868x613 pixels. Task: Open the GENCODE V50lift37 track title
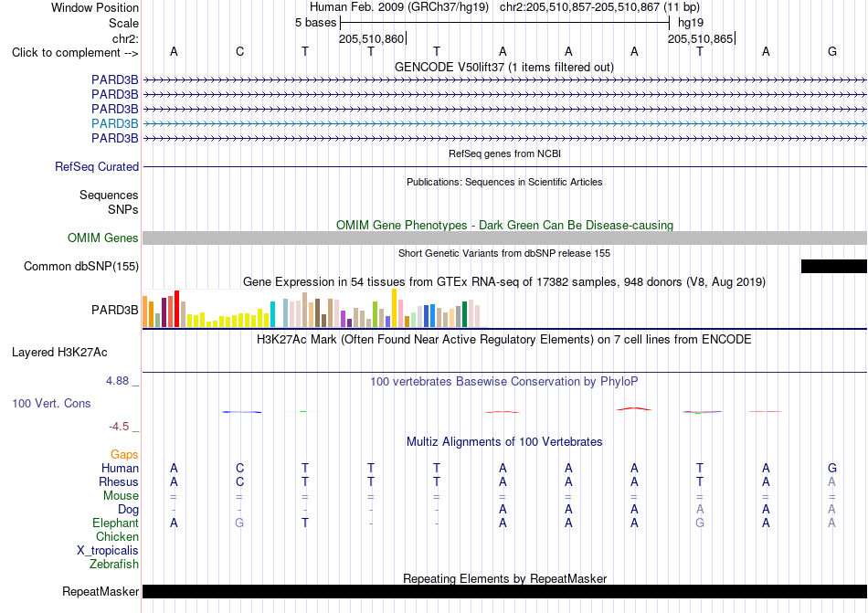[504, 67]
